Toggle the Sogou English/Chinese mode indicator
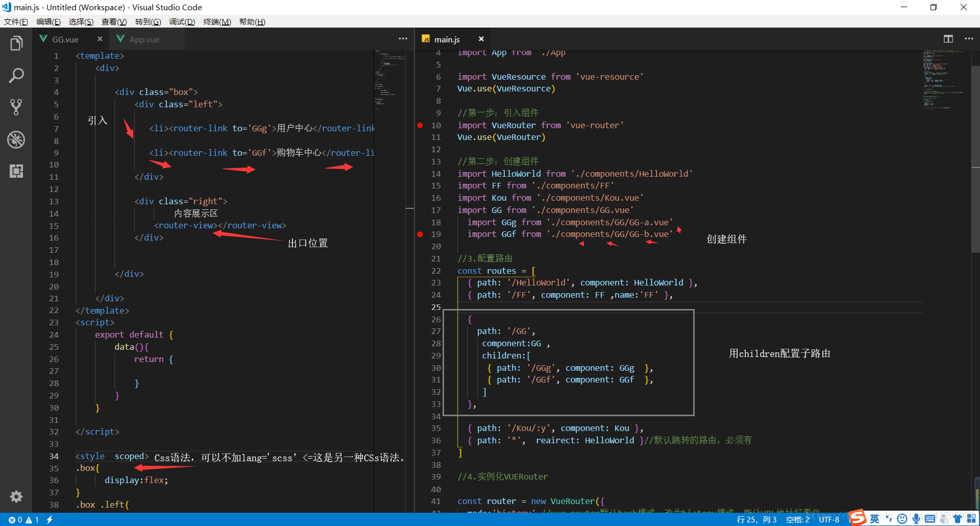The height and width of the screenshot is (526, 980). [x=875, y=519]
